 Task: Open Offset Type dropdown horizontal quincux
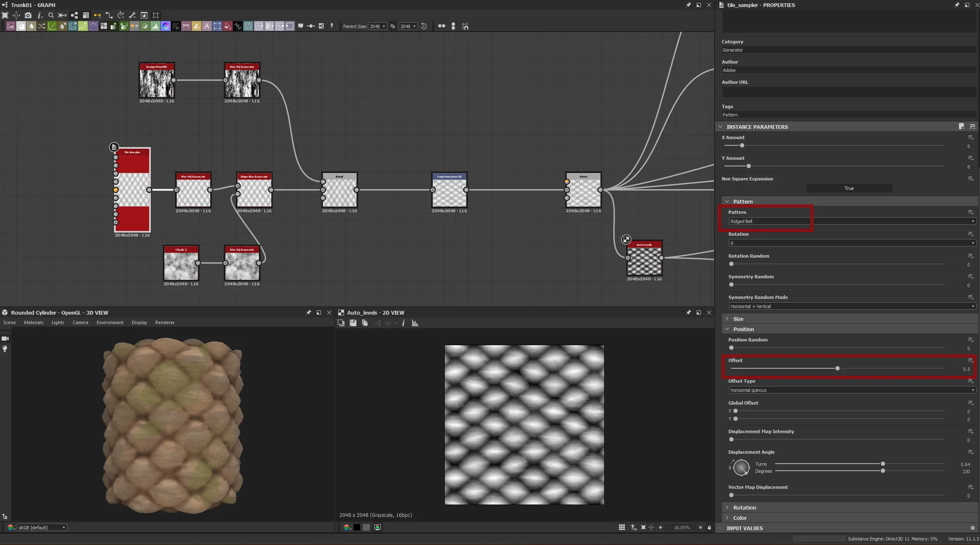pos(852,390)
